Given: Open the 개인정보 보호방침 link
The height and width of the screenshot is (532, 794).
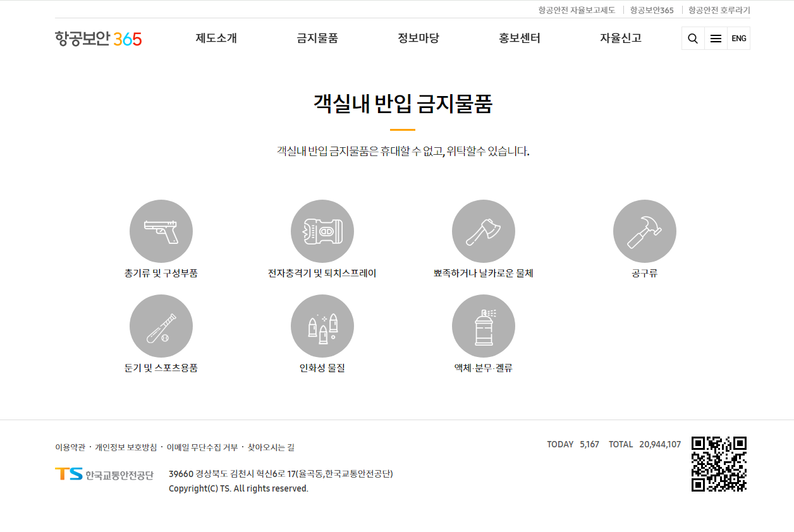Looking at the screenshot, I should click(125, 447).
